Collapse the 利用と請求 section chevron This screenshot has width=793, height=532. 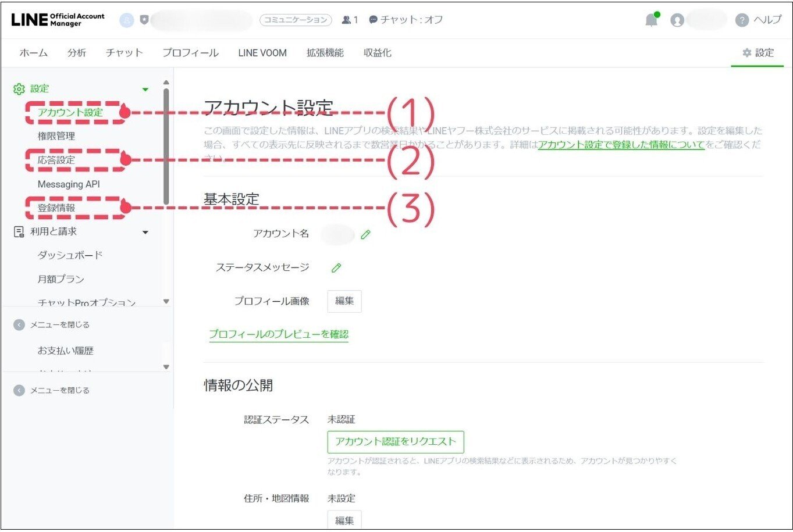146,231
